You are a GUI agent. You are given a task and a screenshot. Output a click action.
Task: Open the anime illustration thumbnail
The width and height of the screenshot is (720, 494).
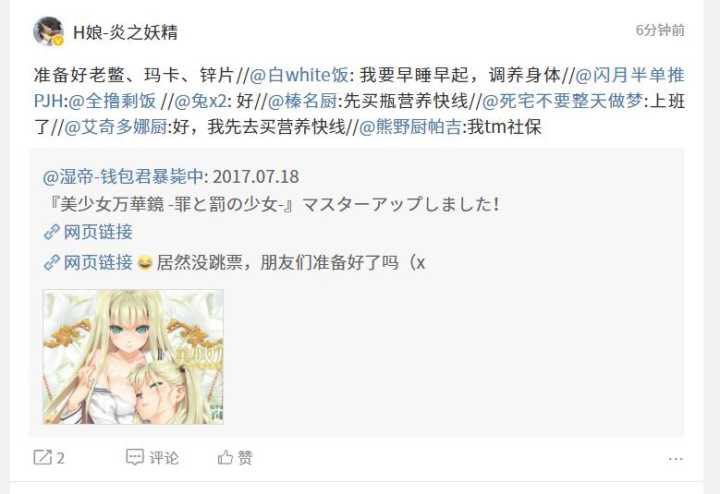133,356
